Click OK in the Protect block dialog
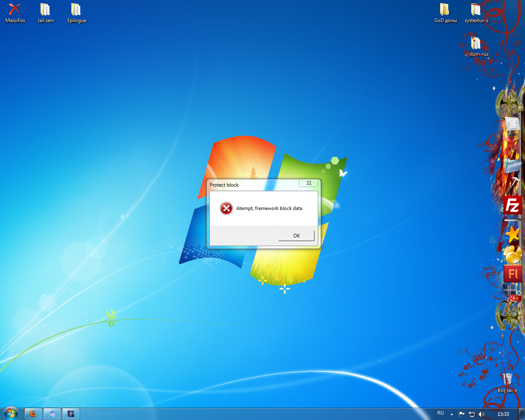Viewport: 525px width, 420px height. tap(296, 235)
